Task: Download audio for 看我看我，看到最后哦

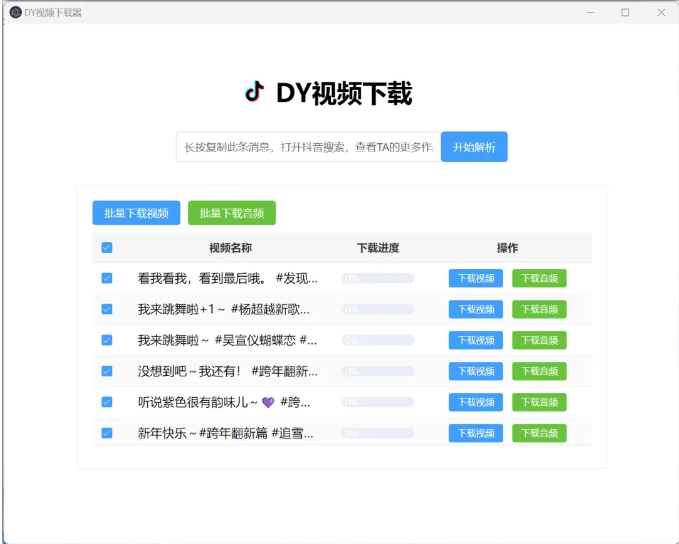Action: pyautogui.click(x=539, y=278)
